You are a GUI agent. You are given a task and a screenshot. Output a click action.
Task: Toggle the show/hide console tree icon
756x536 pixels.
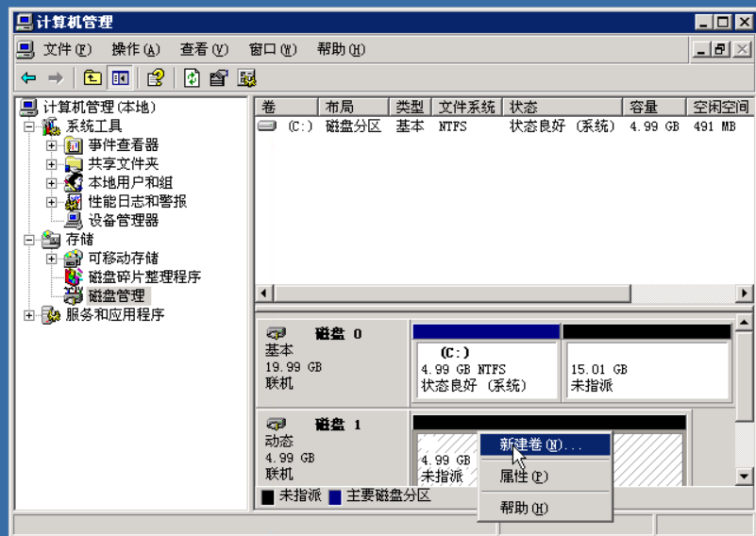pos(120,77)
